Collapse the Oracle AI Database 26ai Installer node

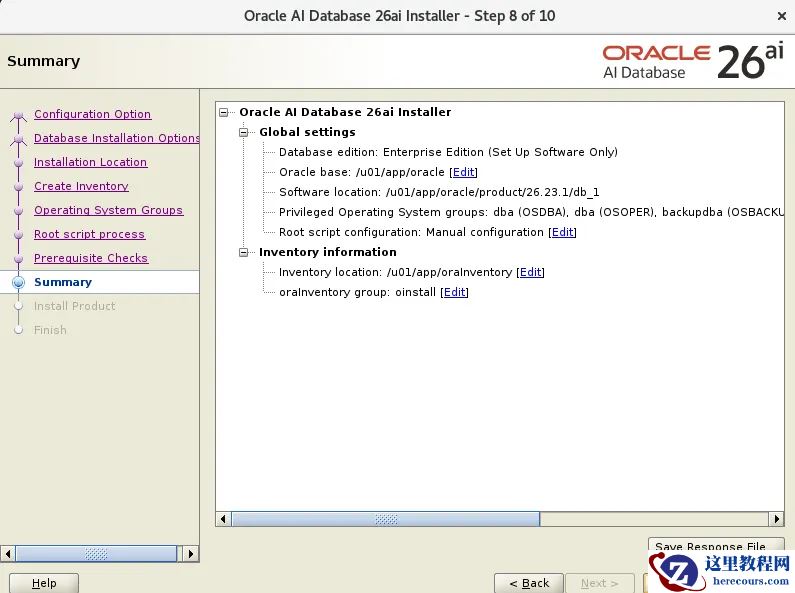[224, 113]
